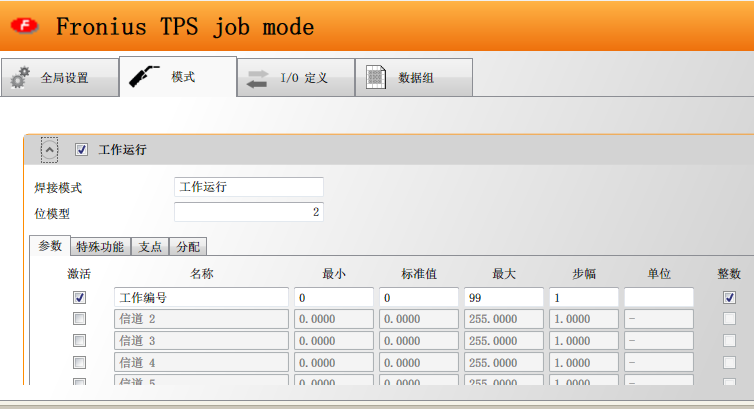Select the 参数 sub-tab
This screenshot has height=409, width=754.
(50, 246)
